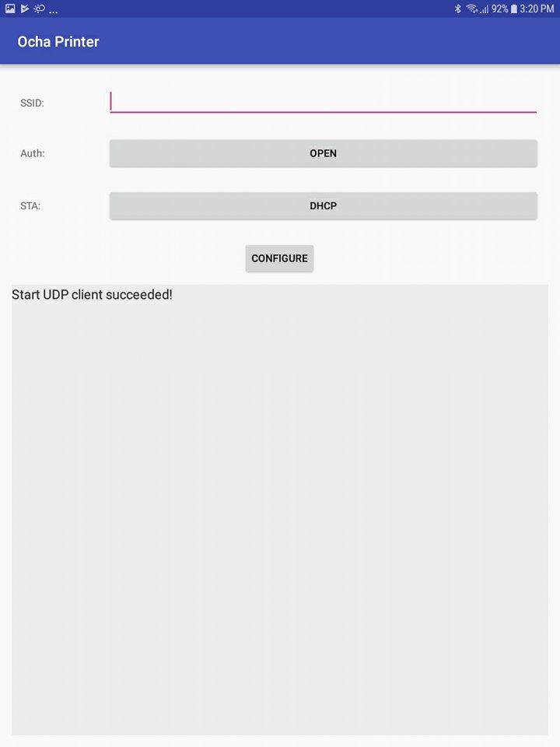Image resolution: width=560 pixels, height=747 pixels.
Task: Tap the Bluetooth status icon
Action: (x=458, y=9)
